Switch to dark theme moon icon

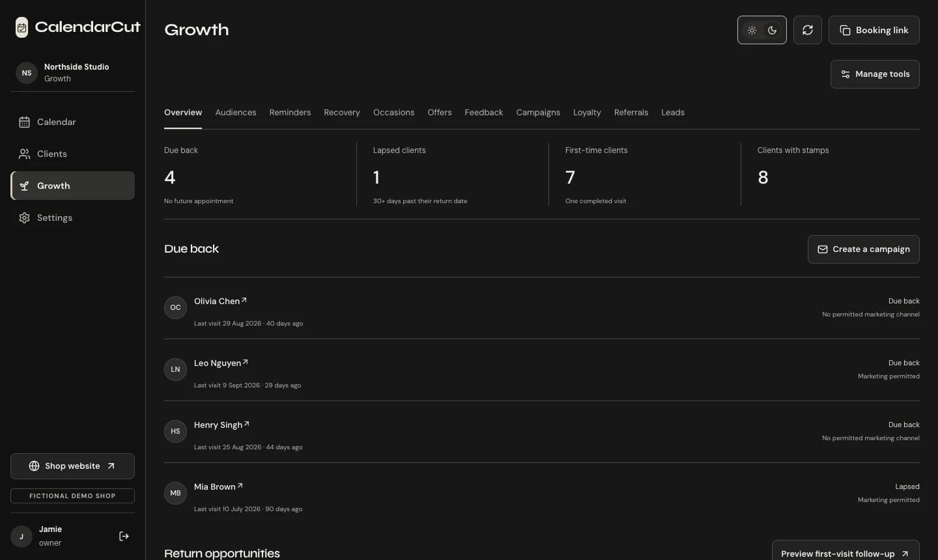point(772,30)
